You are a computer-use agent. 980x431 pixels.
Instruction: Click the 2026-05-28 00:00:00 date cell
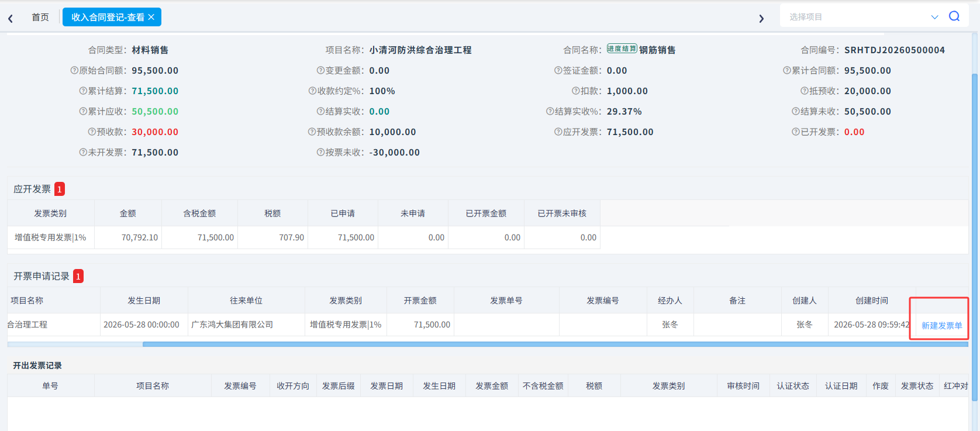pos(144,325)
